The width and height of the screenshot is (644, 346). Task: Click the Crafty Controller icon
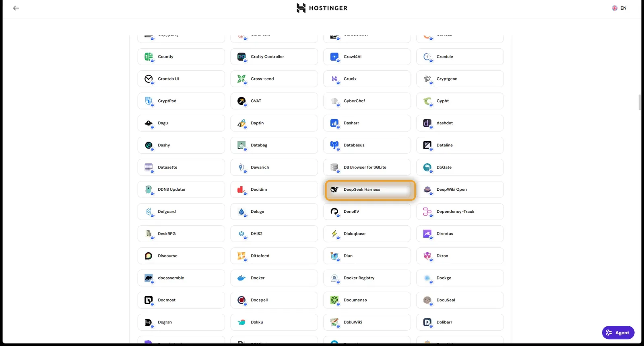(x=242, y=57)
